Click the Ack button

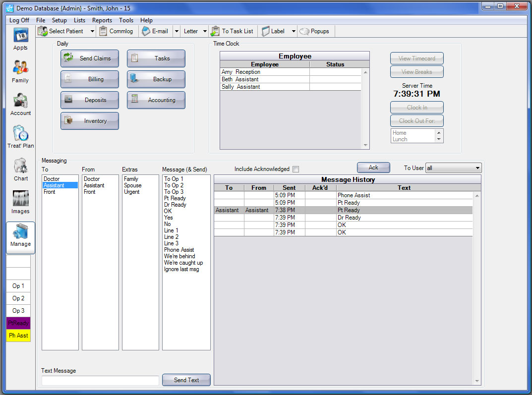[373, 168]
